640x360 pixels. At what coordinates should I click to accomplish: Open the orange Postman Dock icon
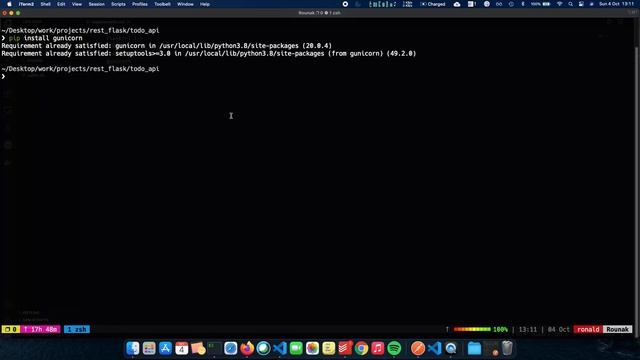point(418,348)
